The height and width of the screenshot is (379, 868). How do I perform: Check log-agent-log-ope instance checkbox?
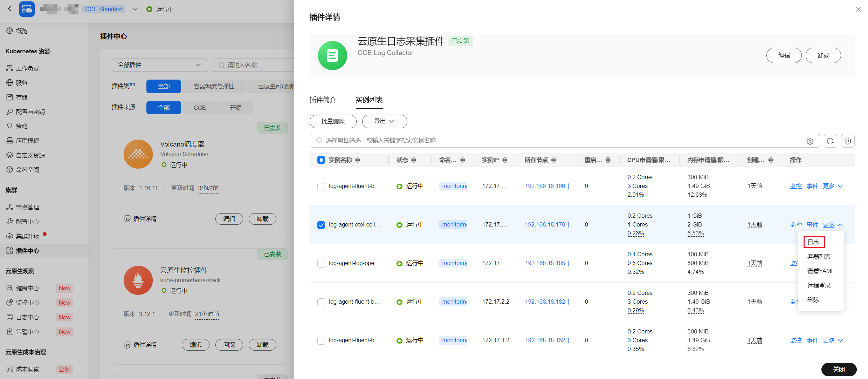(x=321, y=263)
